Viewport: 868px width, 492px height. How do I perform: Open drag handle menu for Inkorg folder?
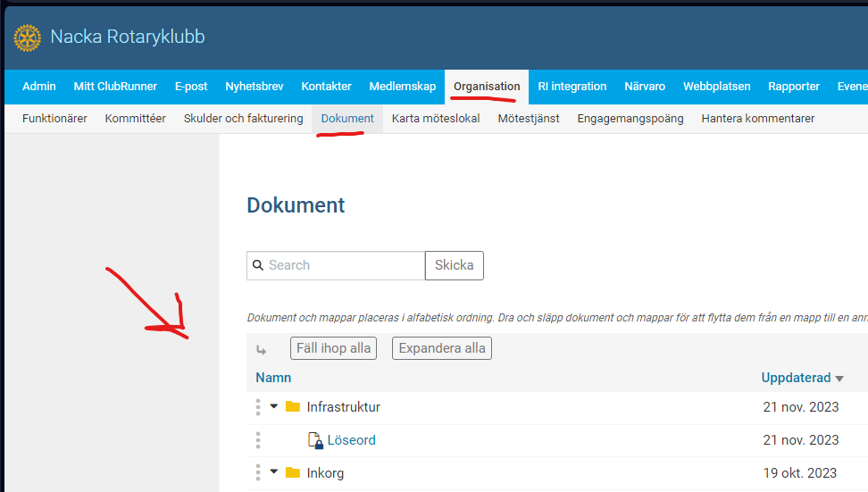(x=258, y=473)
